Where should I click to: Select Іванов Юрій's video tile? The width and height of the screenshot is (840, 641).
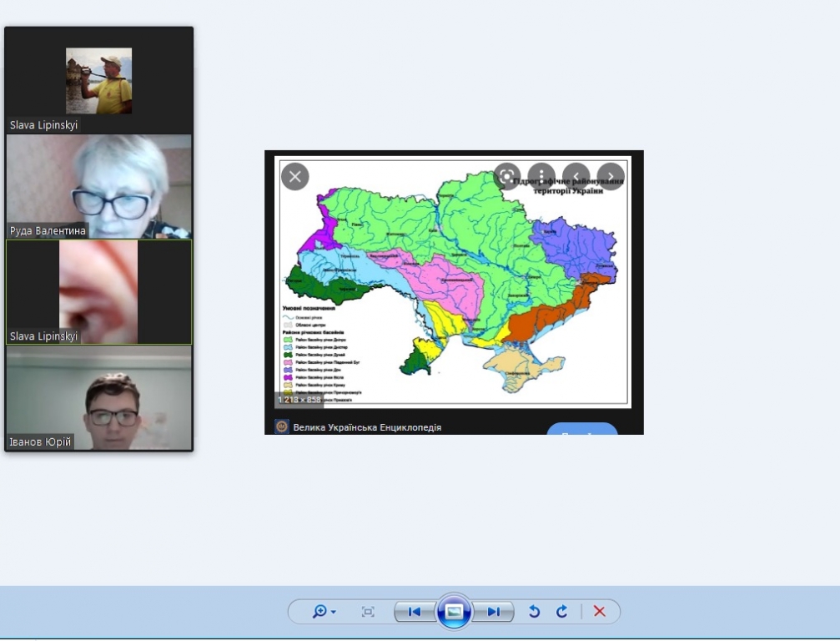(x=99, y=397)
